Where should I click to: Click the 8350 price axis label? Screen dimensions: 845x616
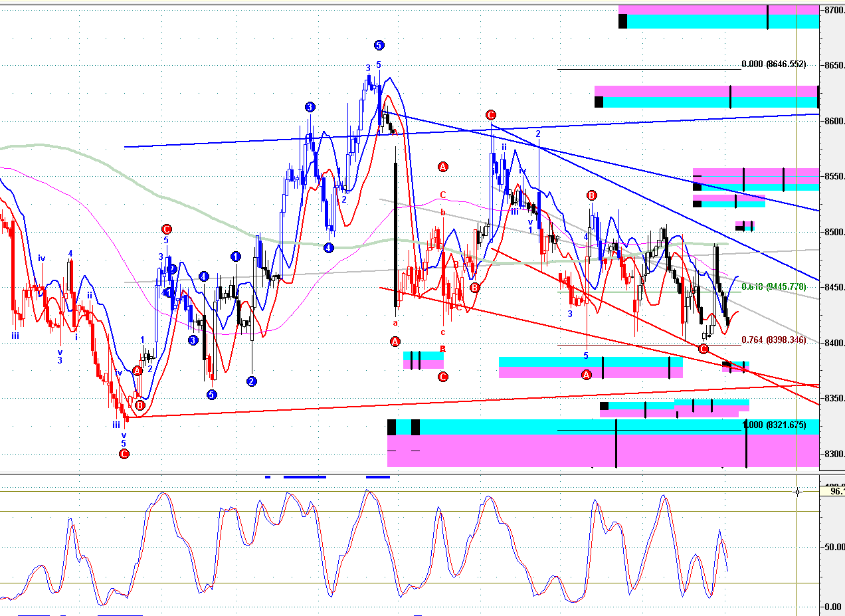click(834, 399)
